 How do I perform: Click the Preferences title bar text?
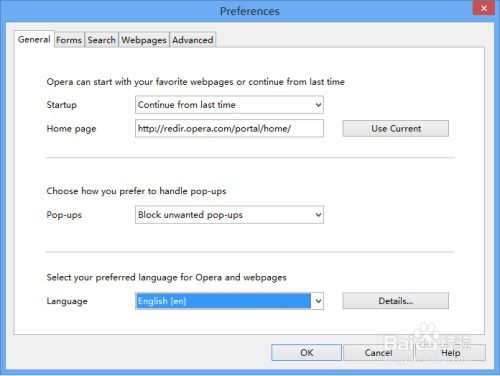(250, 11)
